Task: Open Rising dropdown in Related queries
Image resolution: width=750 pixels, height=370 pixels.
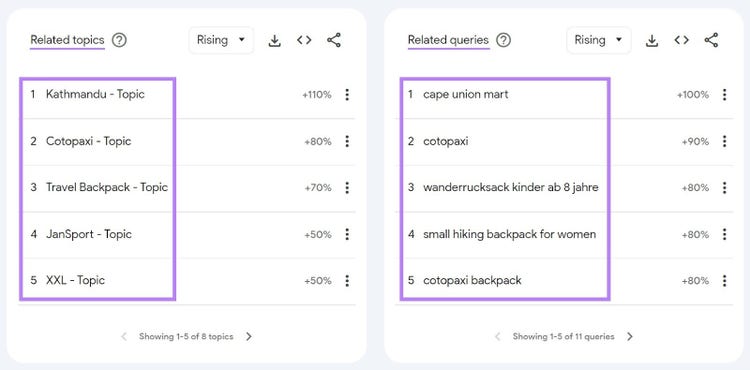Action: pyautogui.click(x=598, y=40)
